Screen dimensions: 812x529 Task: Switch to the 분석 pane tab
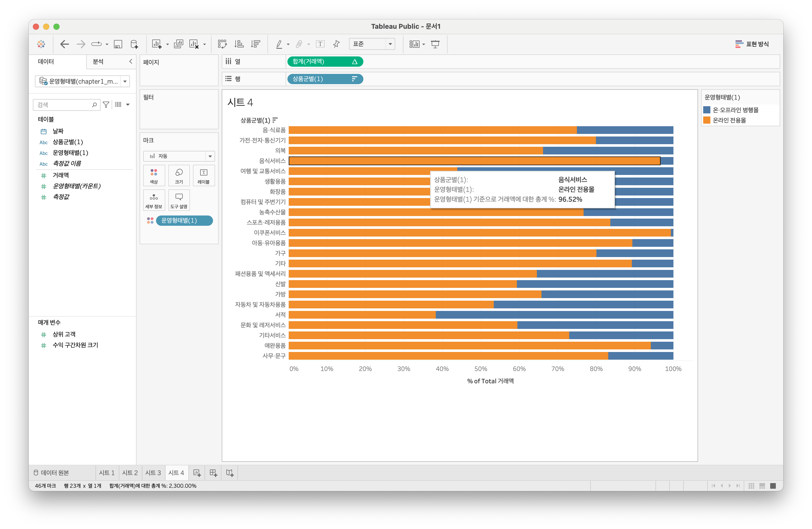[x=98, y=61]
